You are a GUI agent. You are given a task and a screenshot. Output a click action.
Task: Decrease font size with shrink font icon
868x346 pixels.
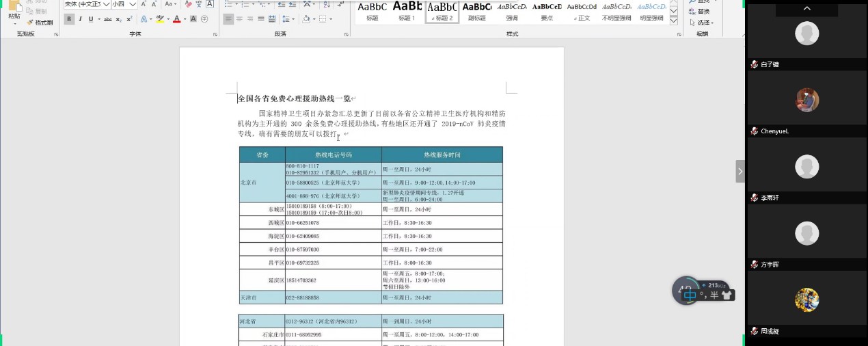pos(154,4)
